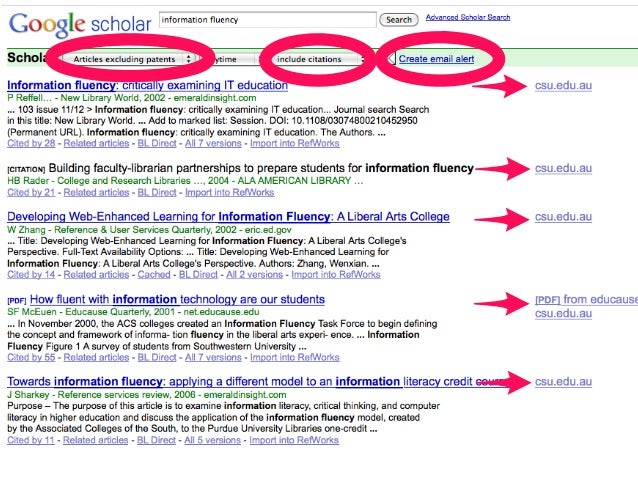Click BL Direct under HB Rader citation
Image resolution: width=638 pixels, height=479 pixels.
click(157, 192)
